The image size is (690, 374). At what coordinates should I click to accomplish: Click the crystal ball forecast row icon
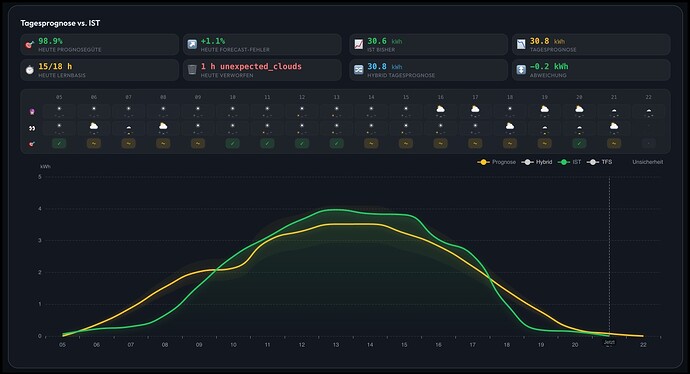[32, 112]
